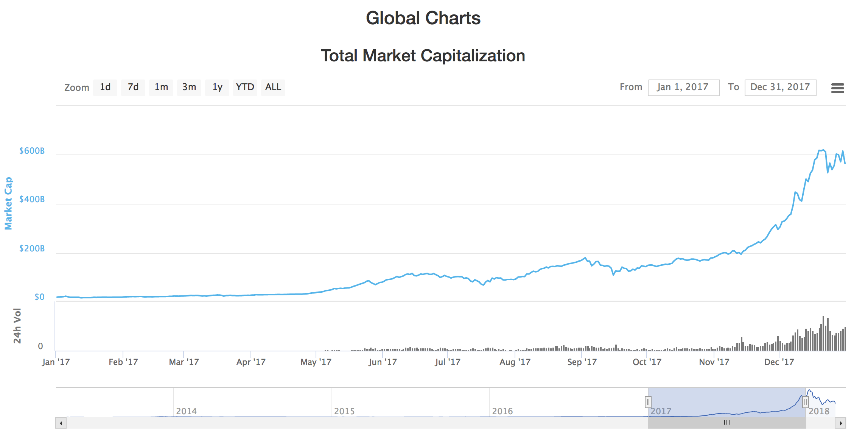Set zoom to 7d
868x440 pixels.
(x=133, y=87)
